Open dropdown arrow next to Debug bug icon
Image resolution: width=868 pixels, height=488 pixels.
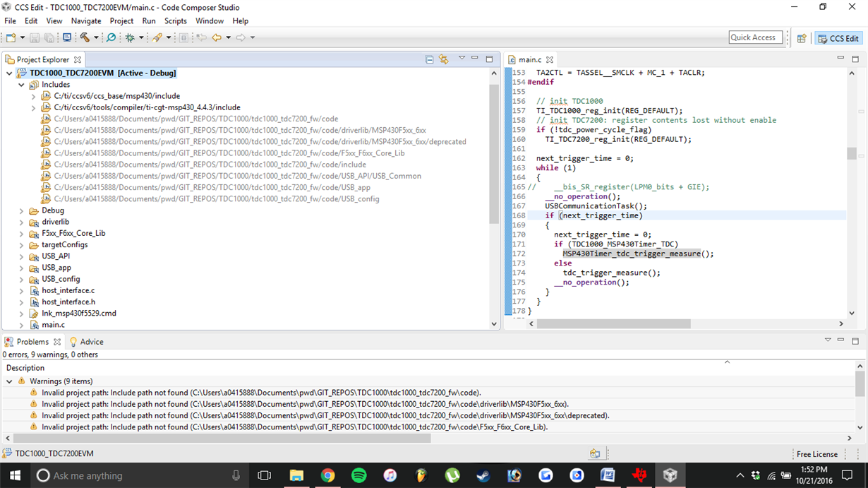(x=141, y=38)
